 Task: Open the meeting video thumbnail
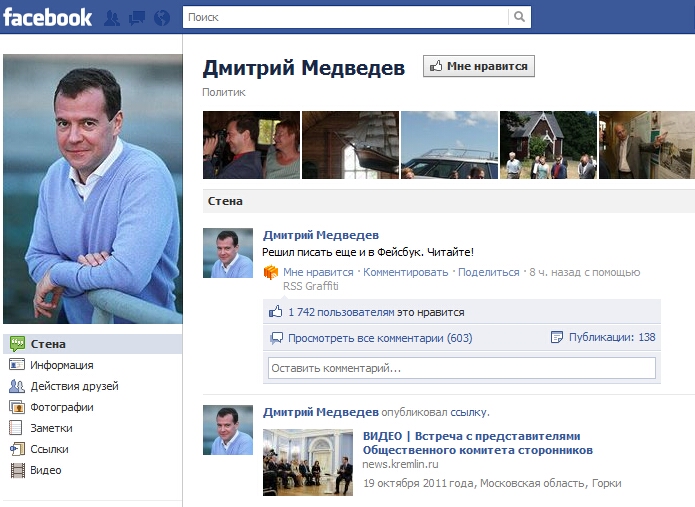308,462
